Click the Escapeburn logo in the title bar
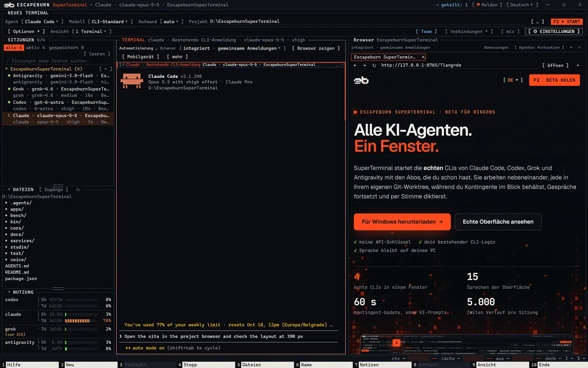The width and height of the screenshot is (588, 368). tap(9, 5)
